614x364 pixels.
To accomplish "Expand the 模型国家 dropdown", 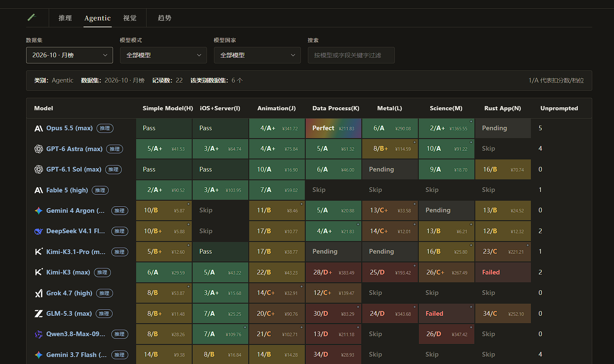I will (257, 55).
